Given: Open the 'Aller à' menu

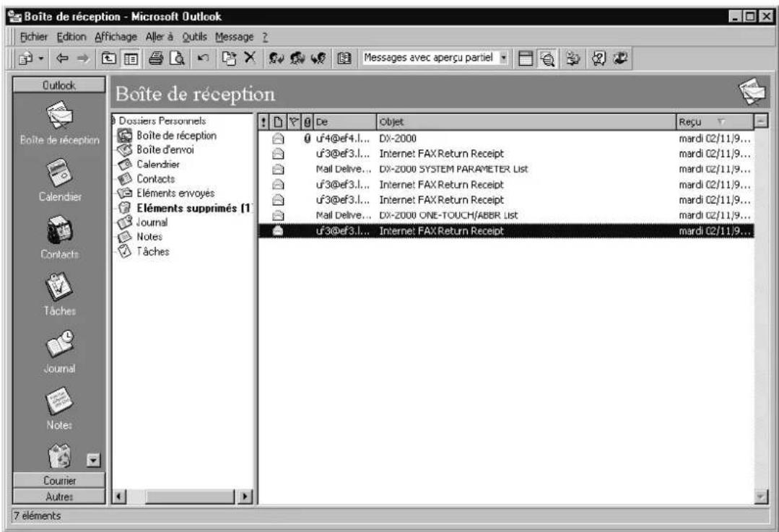Looking at the screenshot, I should coord(159,37).
